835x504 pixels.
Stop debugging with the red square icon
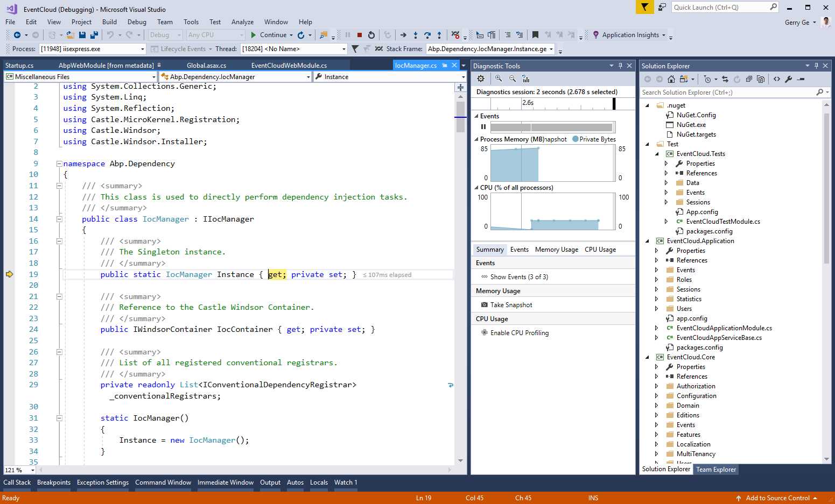coord(360,35)
